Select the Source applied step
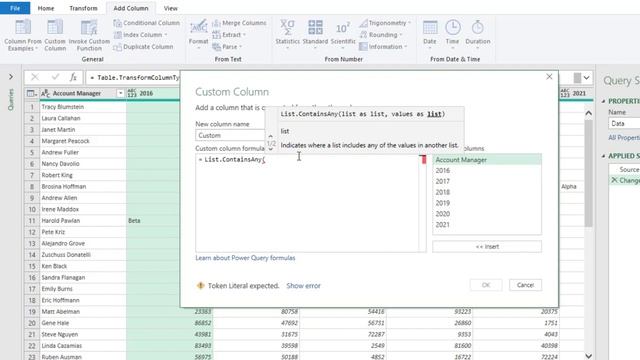Image resolution: width=640 pixels, height=360 pixels. click(x=629, y=169)
